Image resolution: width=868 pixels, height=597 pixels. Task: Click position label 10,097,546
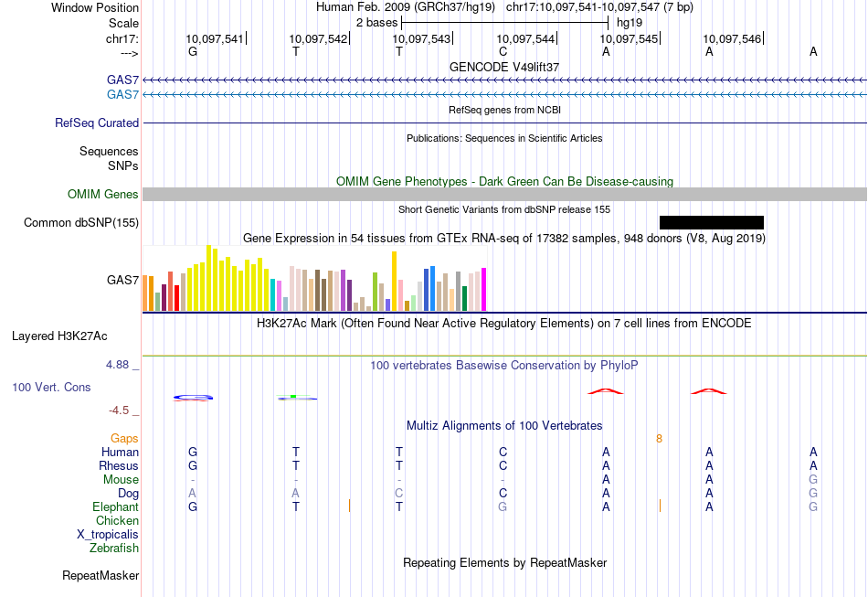click(x=733, y=38)
